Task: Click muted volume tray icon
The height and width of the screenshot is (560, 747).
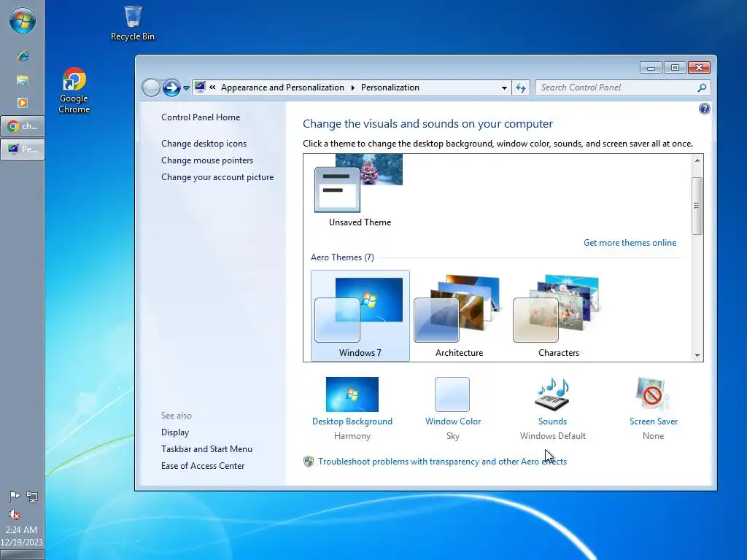Action: coord(15,514)
